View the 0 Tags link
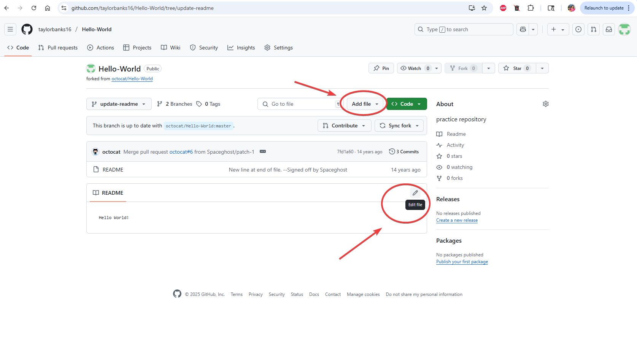The height and width of the screenshot is (364, 637). 208,104
